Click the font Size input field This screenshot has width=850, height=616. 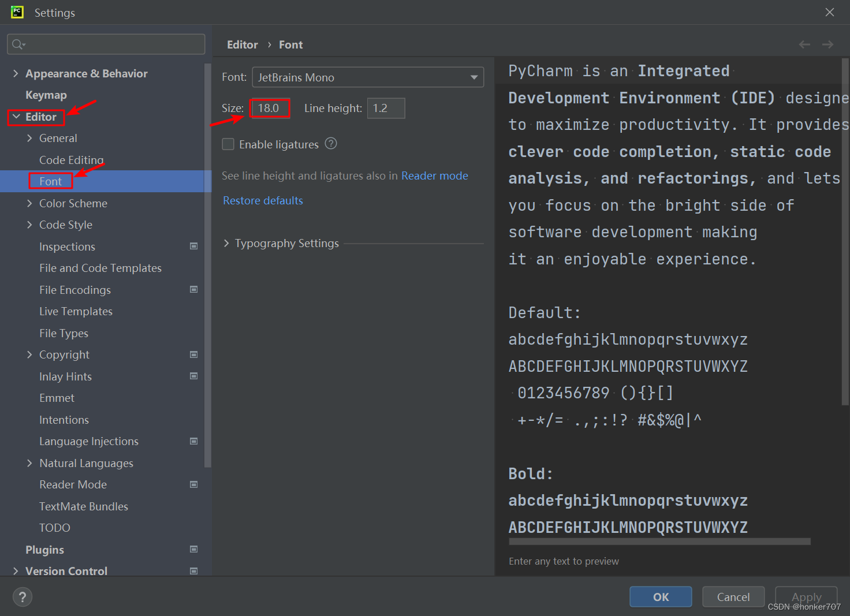pyautogui.click(x=270, y=108)
